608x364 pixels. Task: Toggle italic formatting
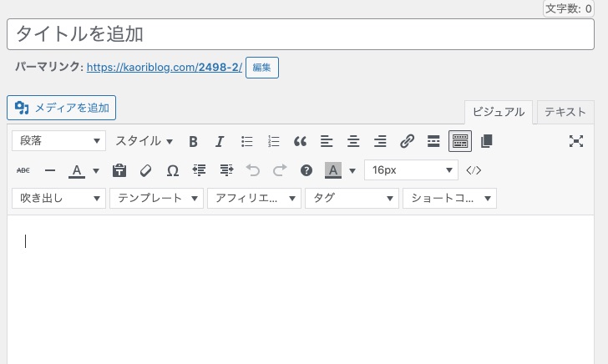pyautogui.click(x=220, y=141)
